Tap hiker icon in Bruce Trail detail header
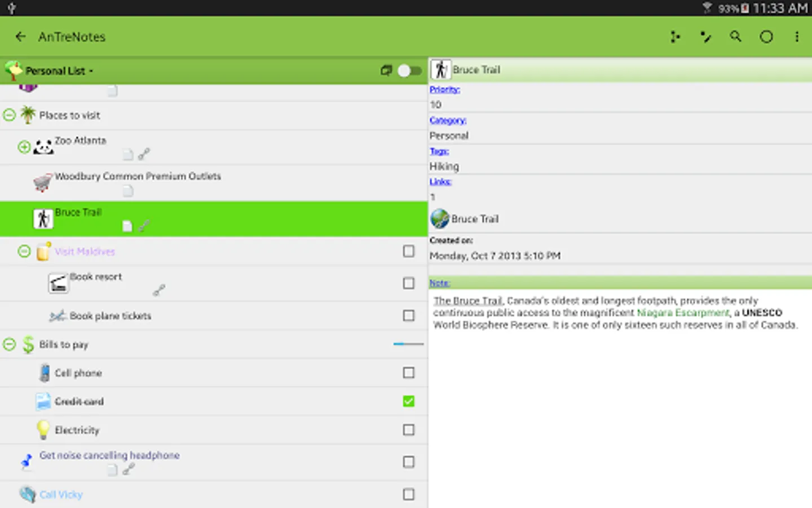The height and width of the screenshot is (508, 812). [x=440, y=69]
